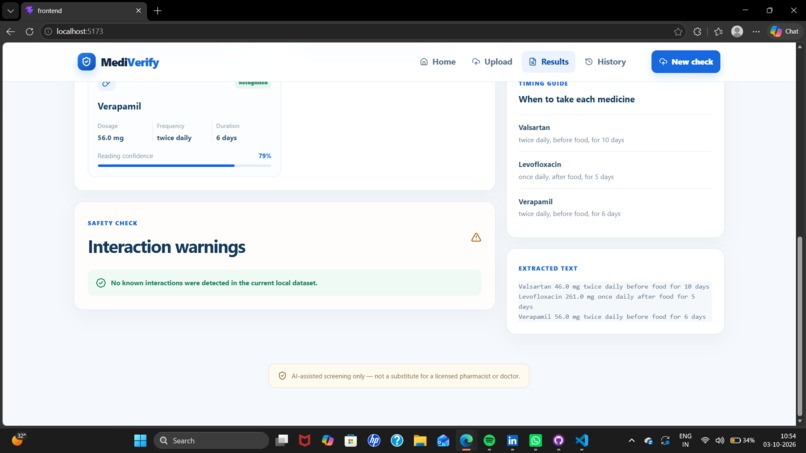Screen dimensions: 806x453
Task: Click the 79% confidence value
Action: pyautogui.click(x=265, y=156)
